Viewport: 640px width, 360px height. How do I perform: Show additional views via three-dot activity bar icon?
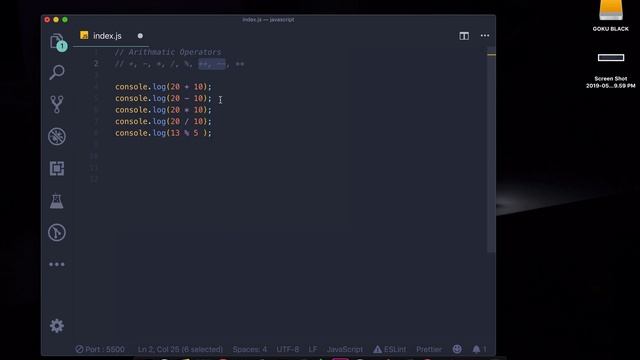point(57,264)
